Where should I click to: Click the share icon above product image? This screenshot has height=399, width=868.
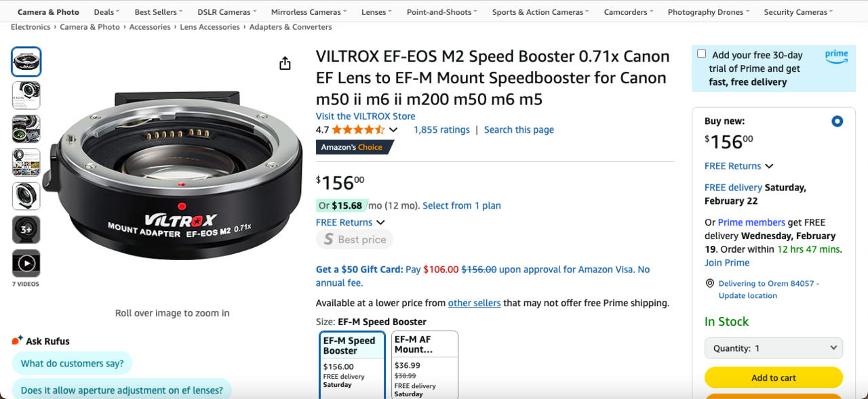click(x=285, y=63)
